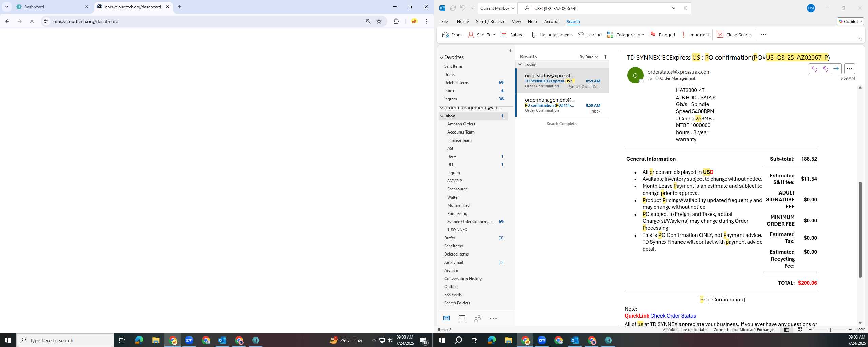The width and height of the screenshot is (868, 347).
Task: Open the Acrobat ribbon tab
Action: pyautogui.click(x=552, y=21)
